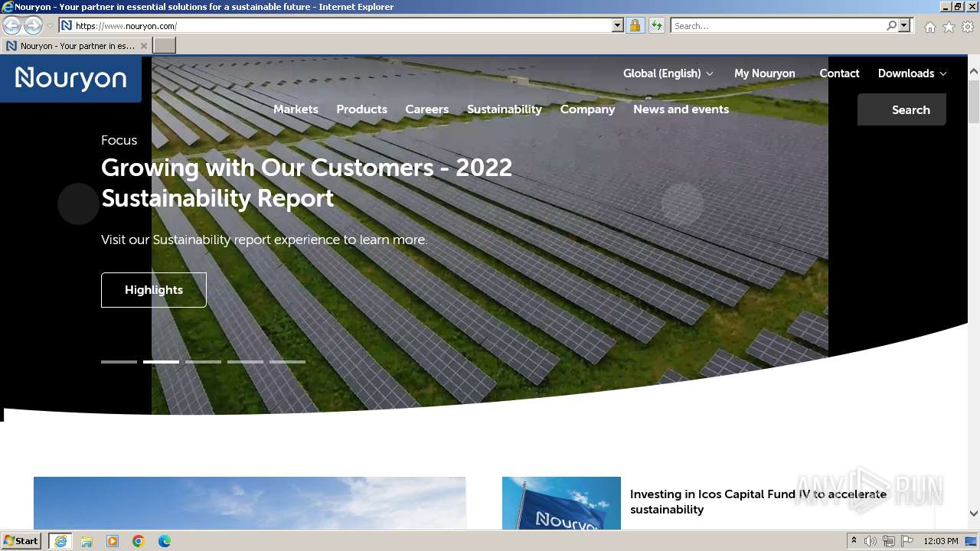Open the My Nouryon link
980x551 pixels.
pyautogui.click(x=764, y=73)
